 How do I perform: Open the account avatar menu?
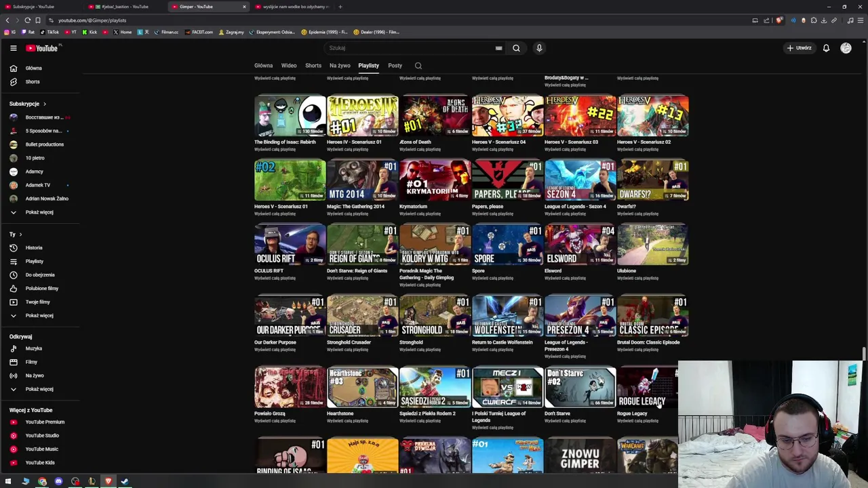coord(846,48)
